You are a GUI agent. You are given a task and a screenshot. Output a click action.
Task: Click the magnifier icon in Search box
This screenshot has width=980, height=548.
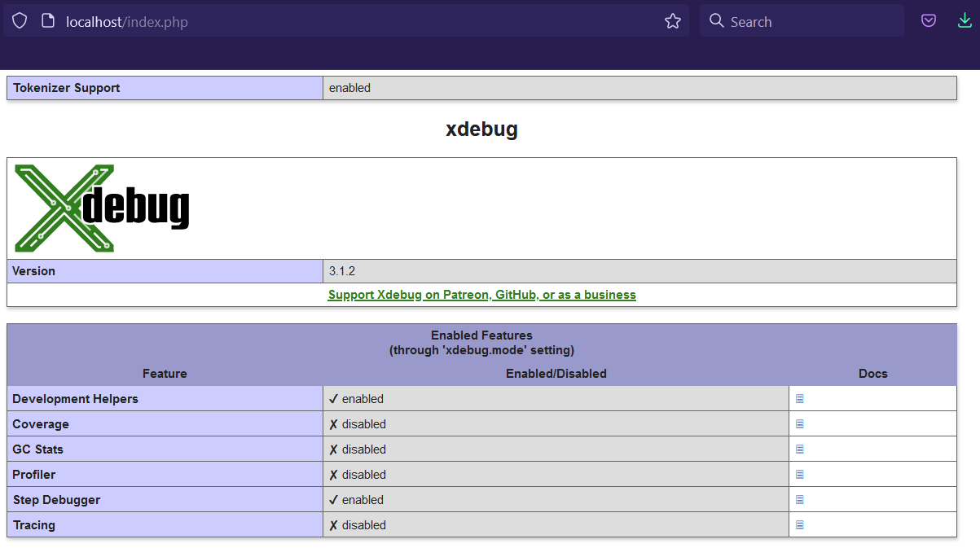[717, 20]
